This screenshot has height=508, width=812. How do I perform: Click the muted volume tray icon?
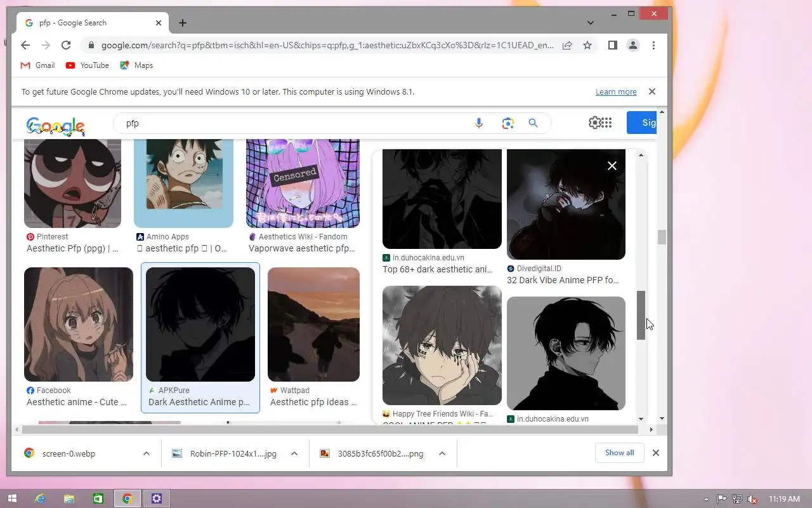(x=752, y=499)
